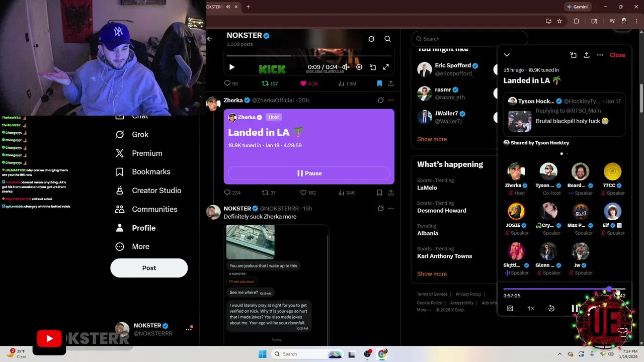This screenshot has height=362, width=644.
Task: Open the space's three-dot options
Action: (x=600, y=55)
